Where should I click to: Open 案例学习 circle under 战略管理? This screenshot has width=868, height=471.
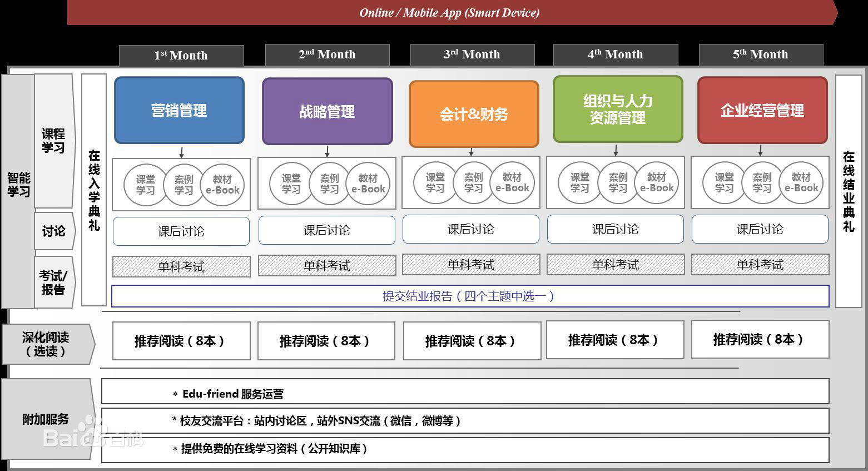click(x=328, y=184)
